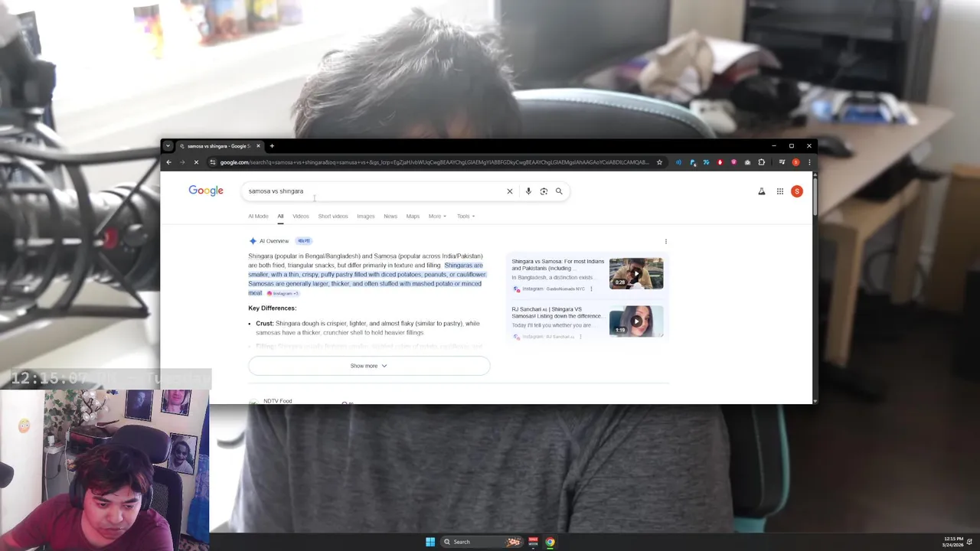Open options for the GastroNomads NYC video
980x551 pixels.
(591, 289)
